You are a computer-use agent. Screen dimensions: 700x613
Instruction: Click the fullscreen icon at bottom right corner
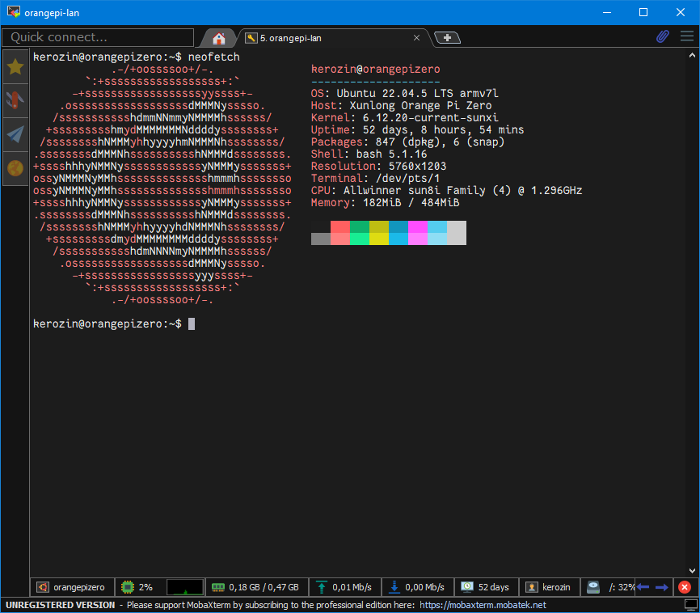[690, 605]
